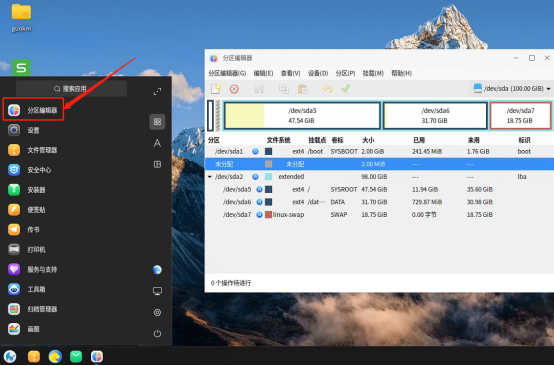Click the new partition toolbar icon
This screenshot has width=554, height=366.
pos(216,89)
